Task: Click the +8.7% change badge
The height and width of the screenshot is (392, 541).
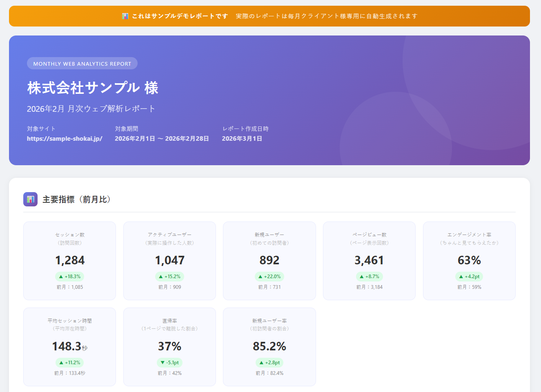Action: coord(369,277)
